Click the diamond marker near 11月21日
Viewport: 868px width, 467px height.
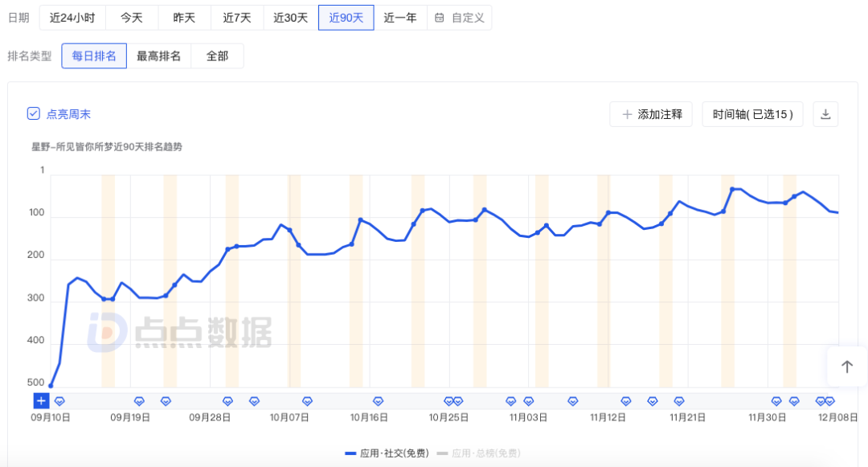click(x=679, y=400)
